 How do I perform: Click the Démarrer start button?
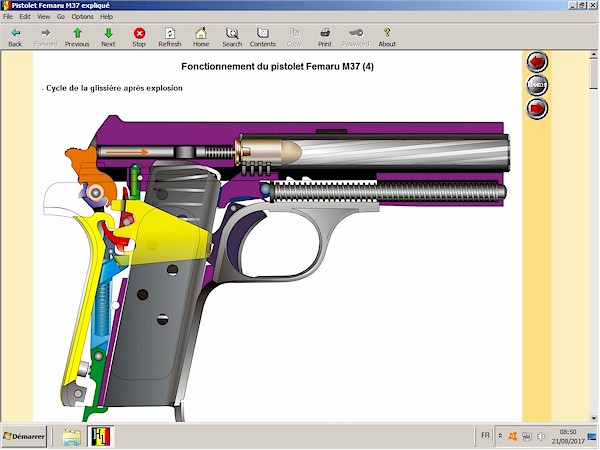24,436
